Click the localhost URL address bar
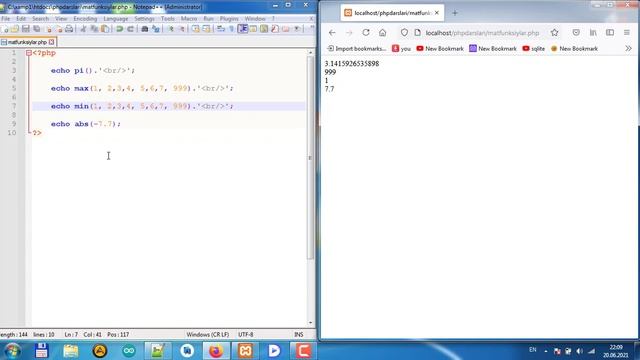Viewport: 640px width, 360px height. (482, 33)
